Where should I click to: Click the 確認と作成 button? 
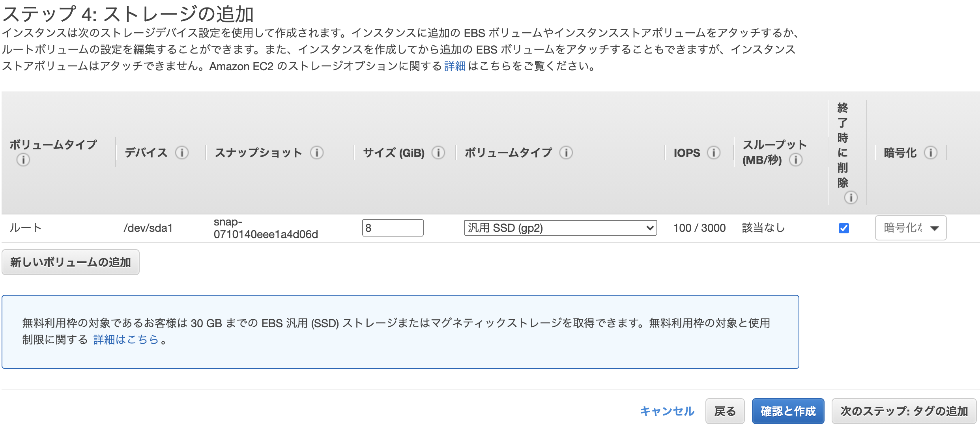(787, 411)
